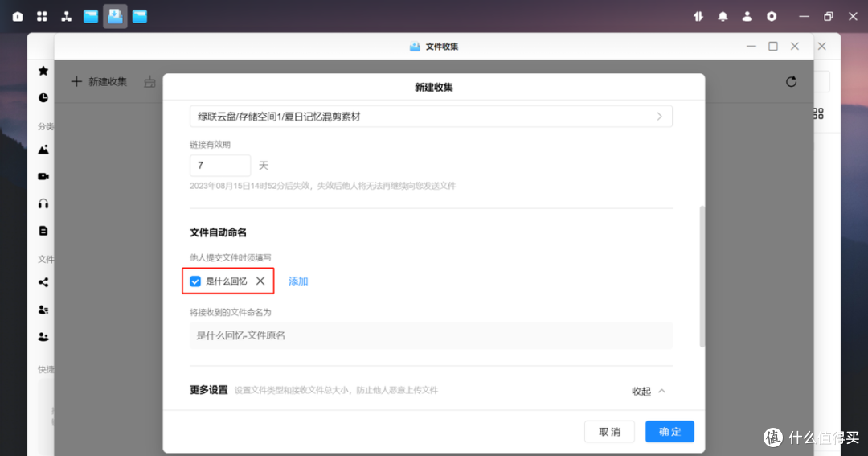
Task: Select the video camera icon in sidebar
Action: point(43,176)
